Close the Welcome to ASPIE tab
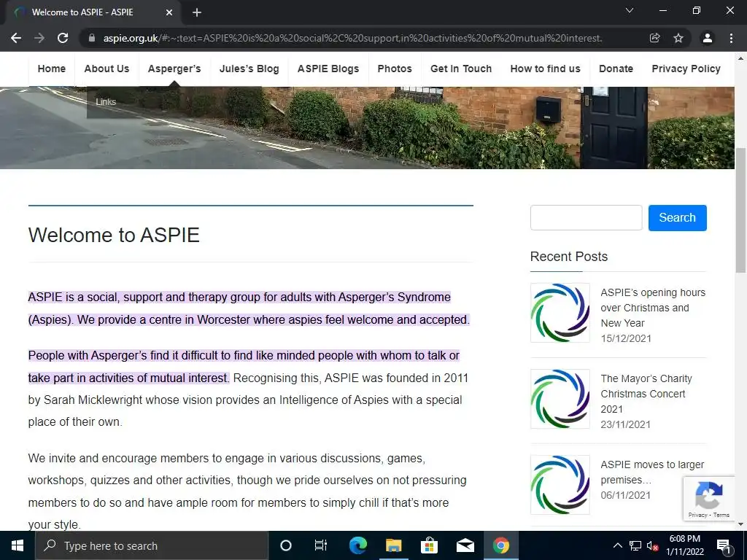This screenshot has width=747, height=560. pos(169,12)
